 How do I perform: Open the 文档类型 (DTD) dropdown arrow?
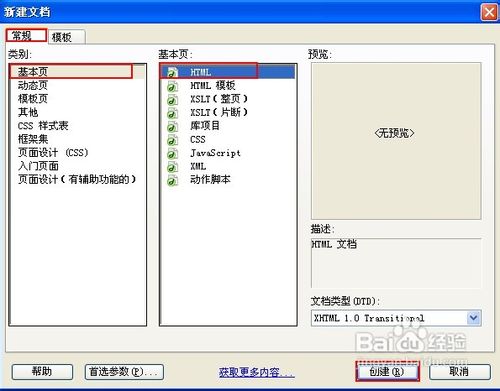tap(474, 318)
